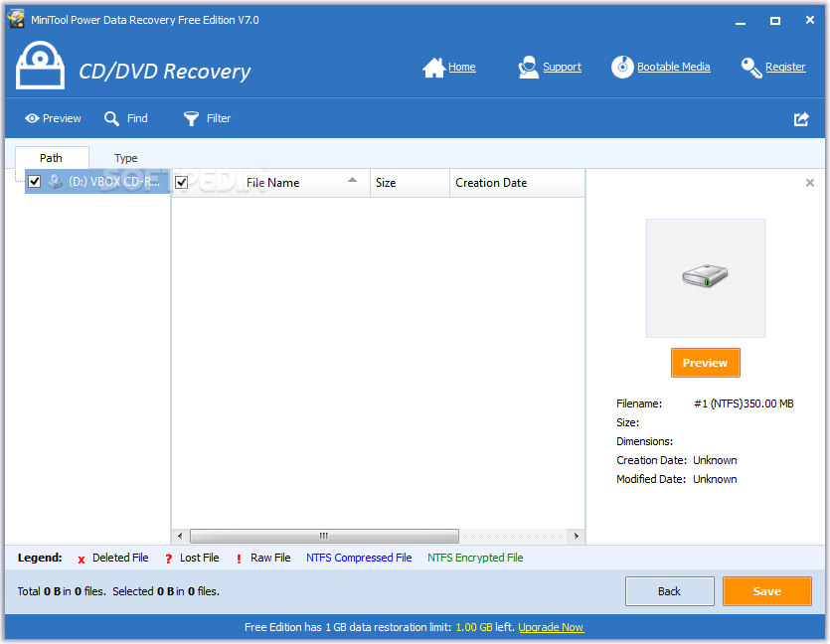Open the Register link
Screen dimensions: 830x644
tap(785, 68)
